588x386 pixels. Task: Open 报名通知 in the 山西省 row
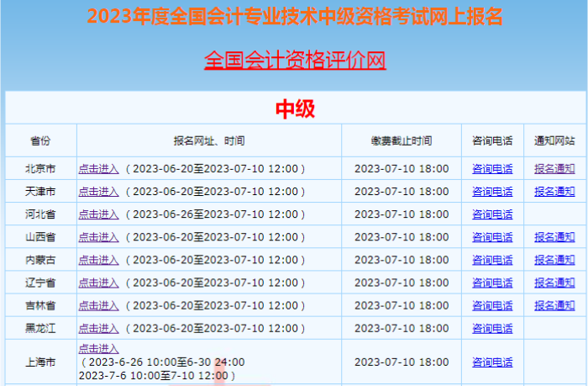point(554,237)
